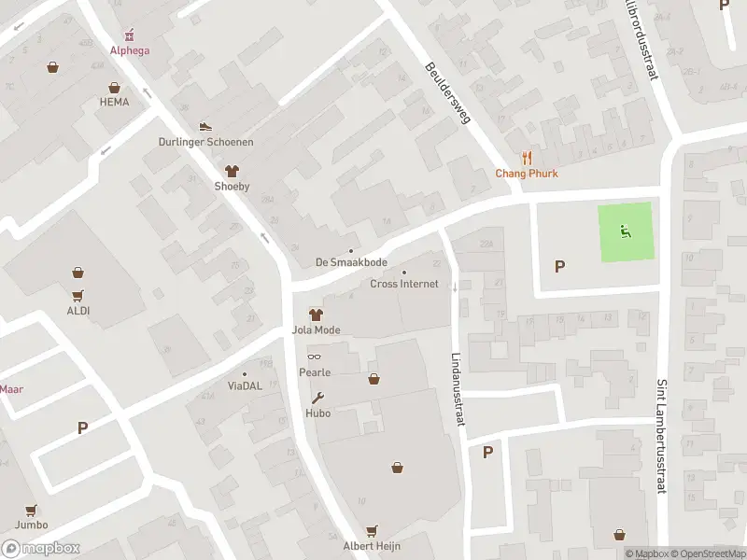The image size is (747, 560).
Task: Click the Pearle glasses icon
Action: coord(314,357)
